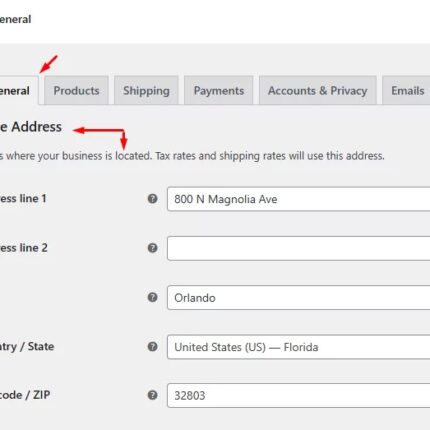Viewport: 430px width, 430px height.
Task: Click help icon beside Address line 1
Action: (x=152, y=199)
